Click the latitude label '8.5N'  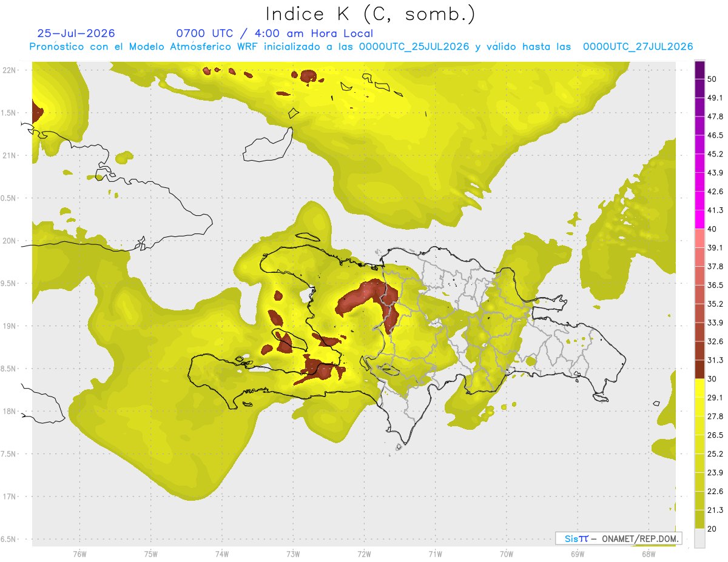9,369
